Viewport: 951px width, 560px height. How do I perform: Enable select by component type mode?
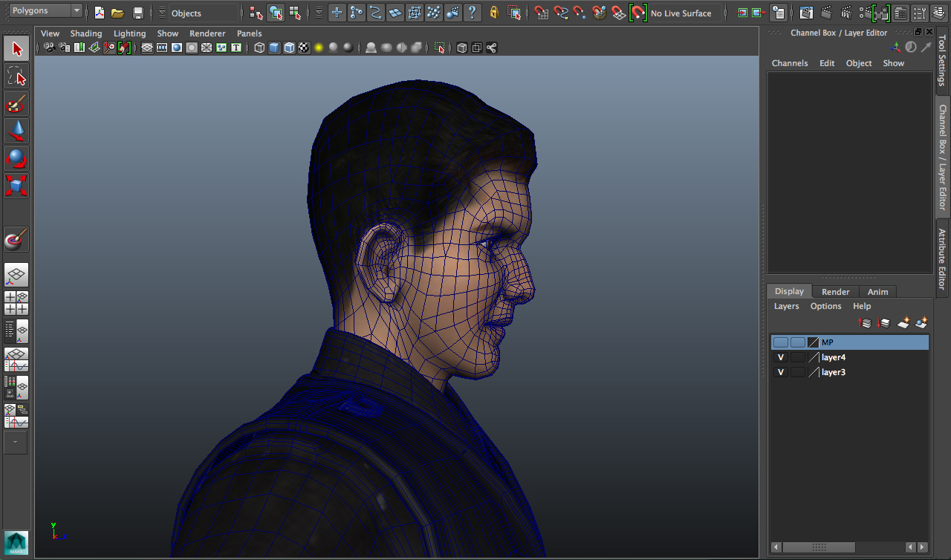(295, 13)
